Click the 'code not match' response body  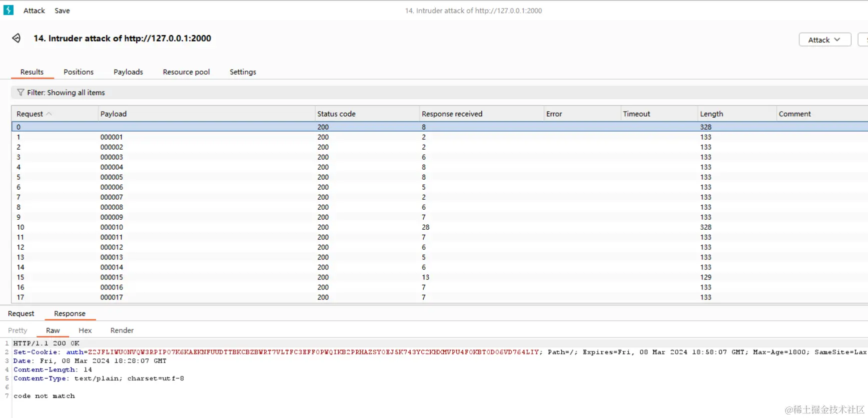(x=44, y=396)
